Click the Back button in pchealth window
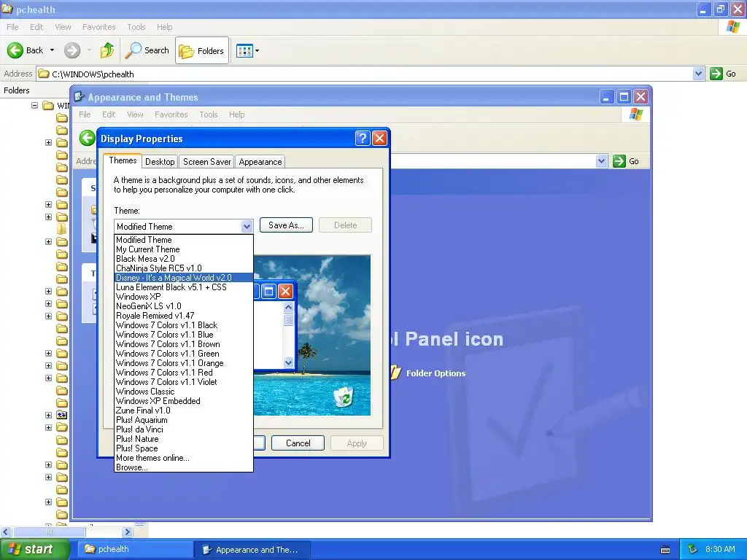This screenshot has height=560, width=747. coord(25,50)
